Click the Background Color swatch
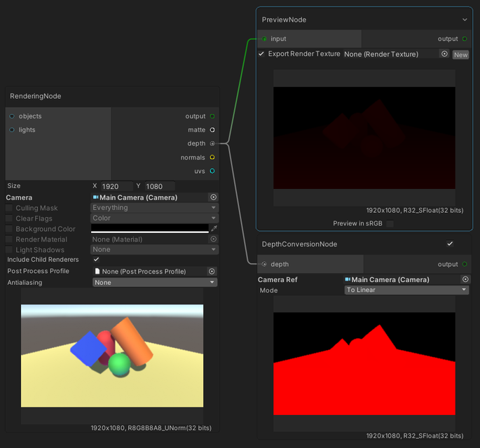The image size is (480, 448). 149,229
